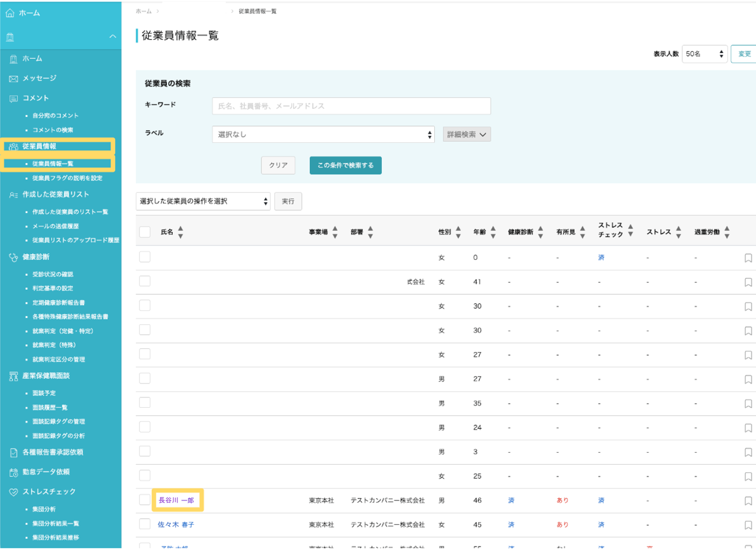Open the ラベル 選択なし dropdown
This screenshot has height=550, width=756.
click(324, 134)
